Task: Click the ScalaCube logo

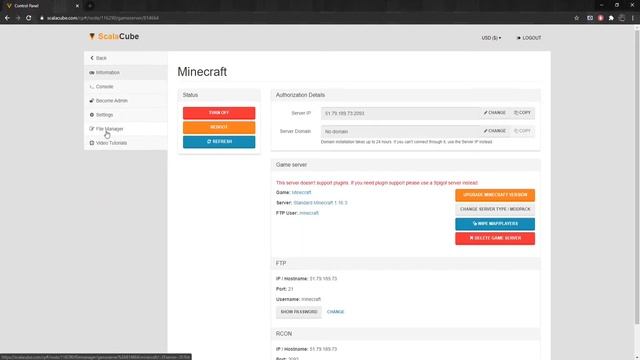Action: [114, 36]
